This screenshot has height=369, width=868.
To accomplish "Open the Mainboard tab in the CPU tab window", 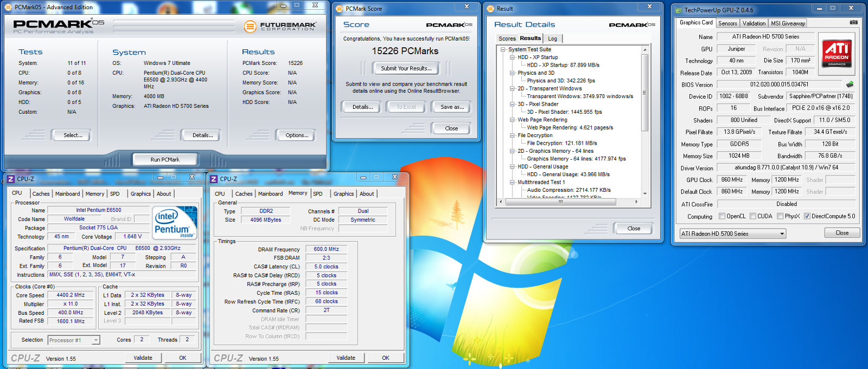I will tap(68, 193).
